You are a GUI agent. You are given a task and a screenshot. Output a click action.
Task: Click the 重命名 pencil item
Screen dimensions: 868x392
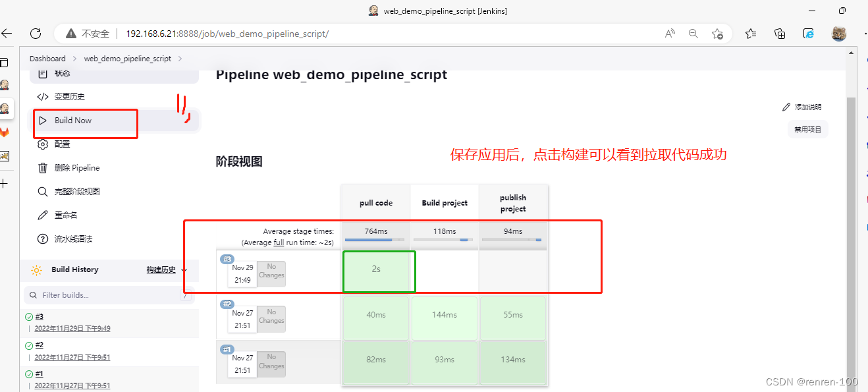(x=57, y=215)
